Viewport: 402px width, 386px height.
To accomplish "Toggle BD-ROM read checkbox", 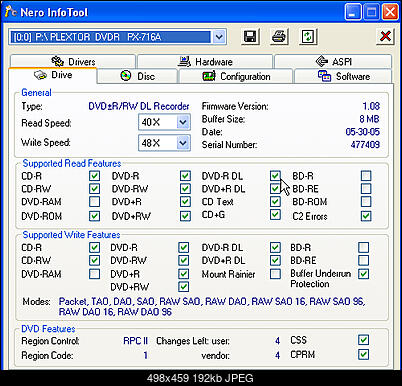I will [x=366, y=202].
